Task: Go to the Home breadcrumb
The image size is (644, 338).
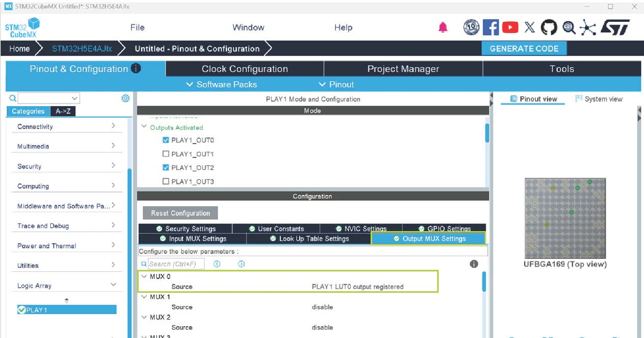Action: point(19,49)
